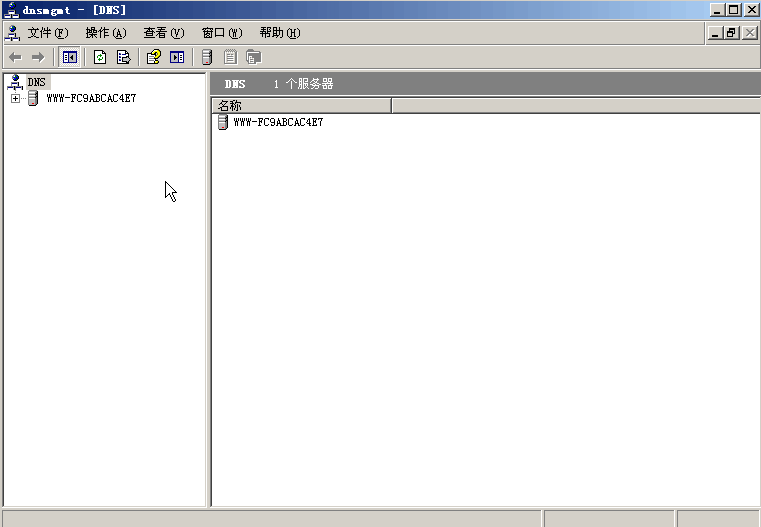Expand the WWW-FC9ABCAC4E7 server tree node
Image resolution: width=761 pixels, height=527 pixels.
click(15, 98)
